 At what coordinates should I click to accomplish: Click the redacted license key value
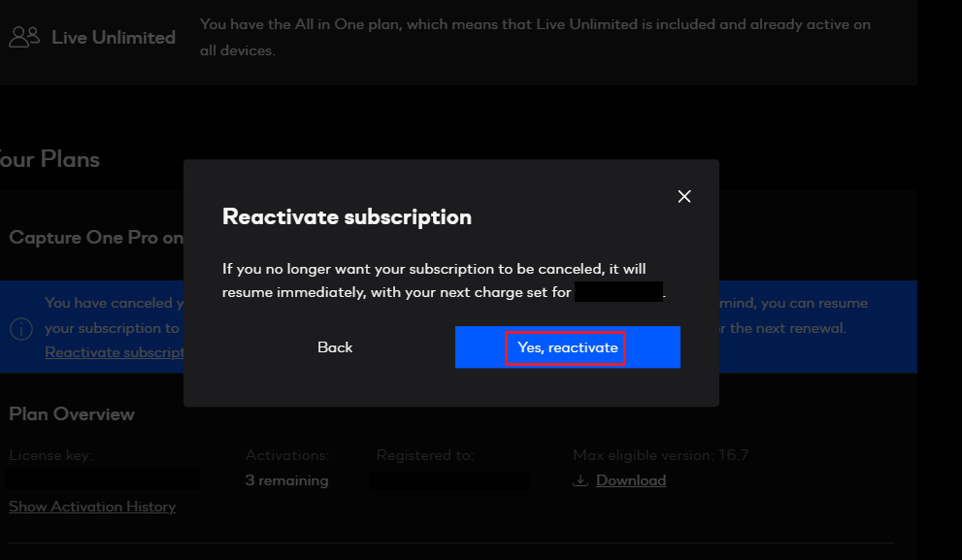tap(102, 479)
